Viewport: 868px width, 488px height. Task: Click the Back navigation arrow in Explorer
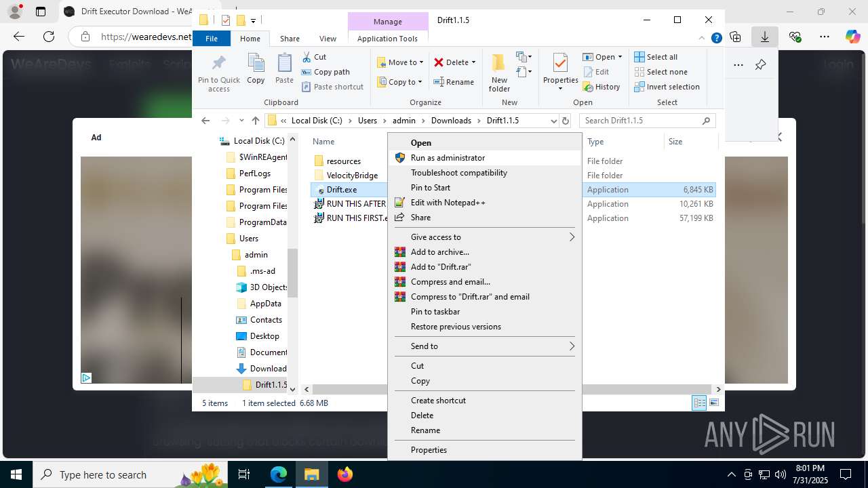205,121
